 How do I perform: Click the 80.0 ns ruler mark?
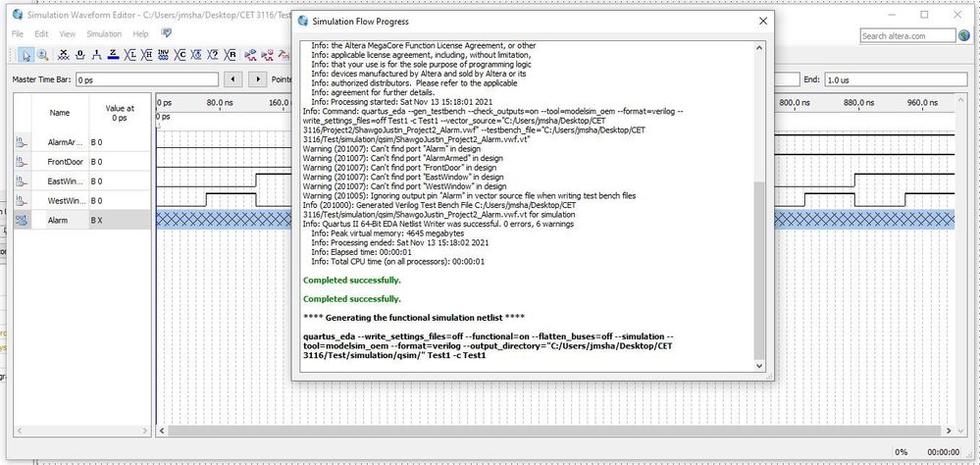[x=219, y=102]
